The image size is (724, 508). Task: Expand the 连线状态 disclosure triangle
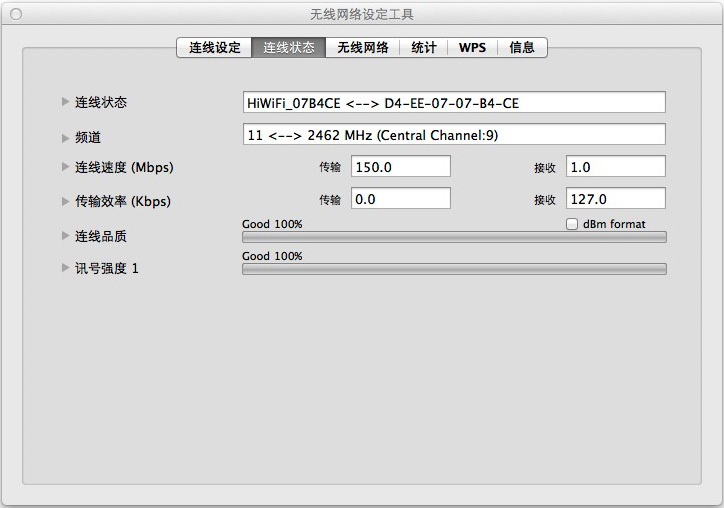click(65, 102)
